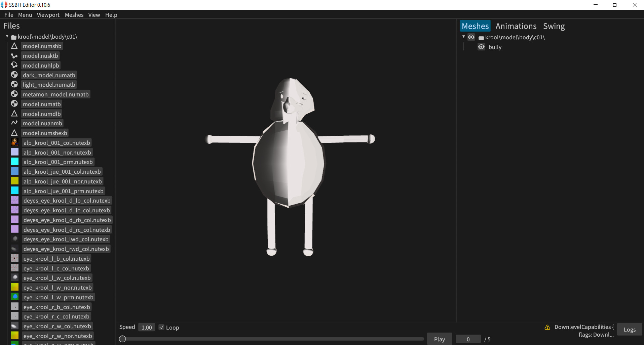Click thumbnail for deyes_eye_krool_lwd_col.nutexb

coord(15,239)
